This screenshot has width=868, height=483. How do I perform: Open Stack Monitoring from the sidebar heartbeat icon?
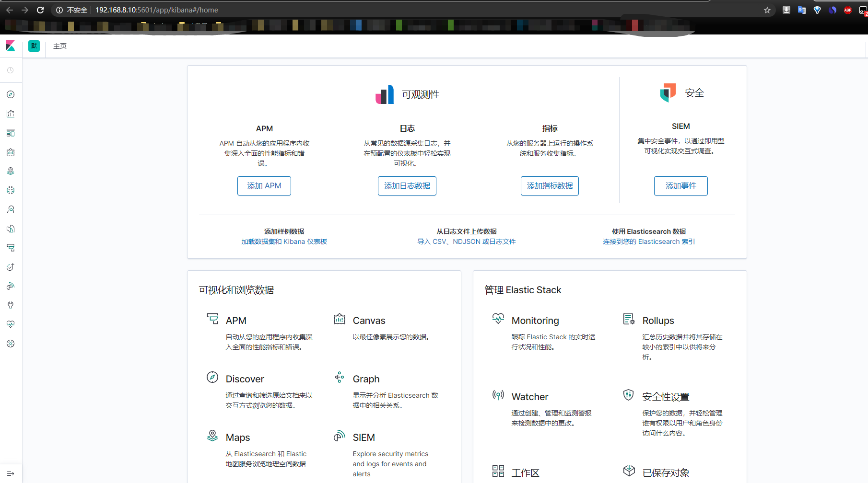point(11,324)
